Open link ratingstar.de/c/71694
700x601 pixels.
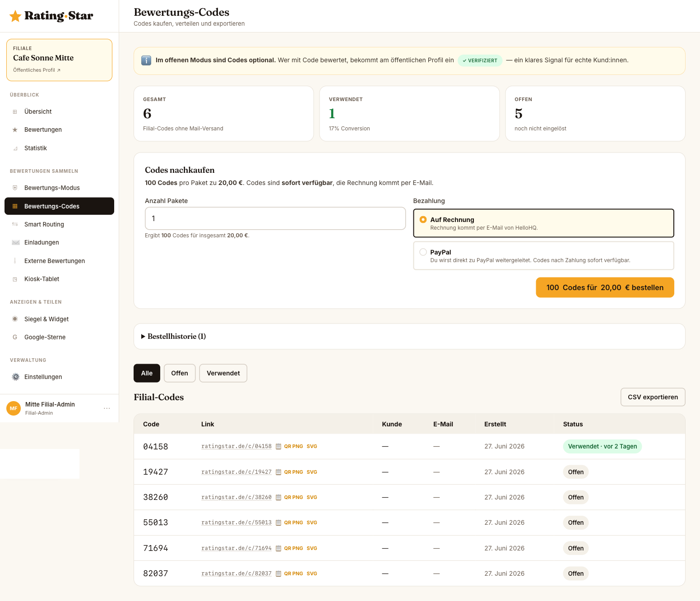point(236,548)
